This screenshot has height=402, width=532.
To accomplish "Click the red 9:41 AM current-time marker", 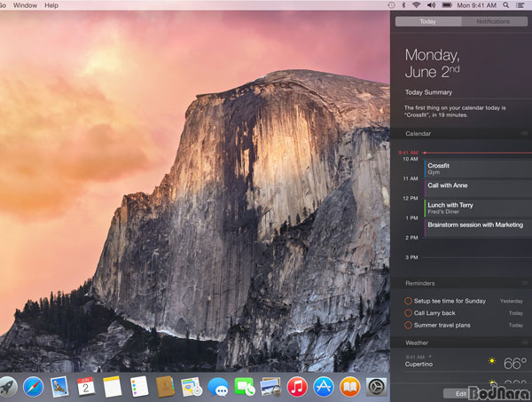I will (x=409, y=153).
